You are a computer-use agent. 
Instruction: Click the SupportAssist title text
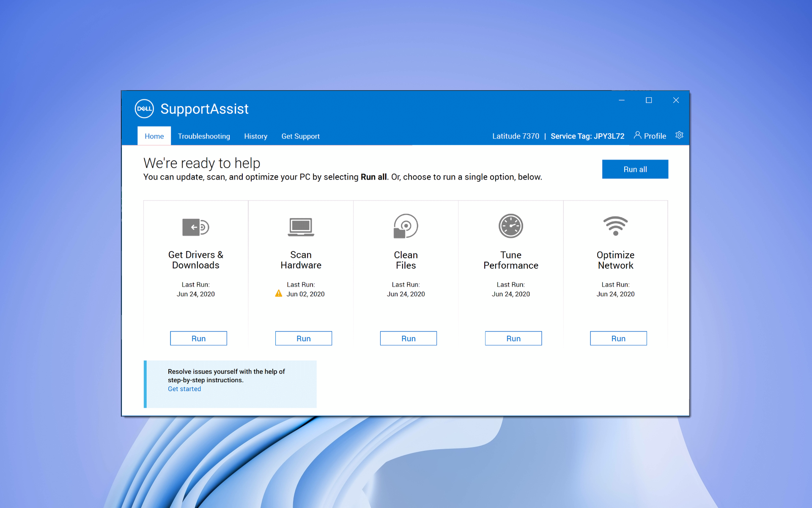pos(204,109)
